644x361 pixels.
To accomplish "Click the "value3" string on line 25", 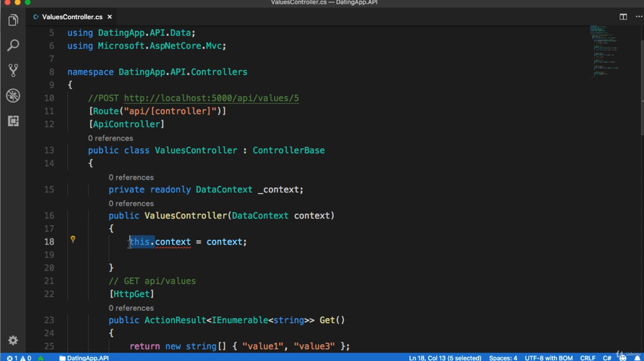I will [314, 346].
